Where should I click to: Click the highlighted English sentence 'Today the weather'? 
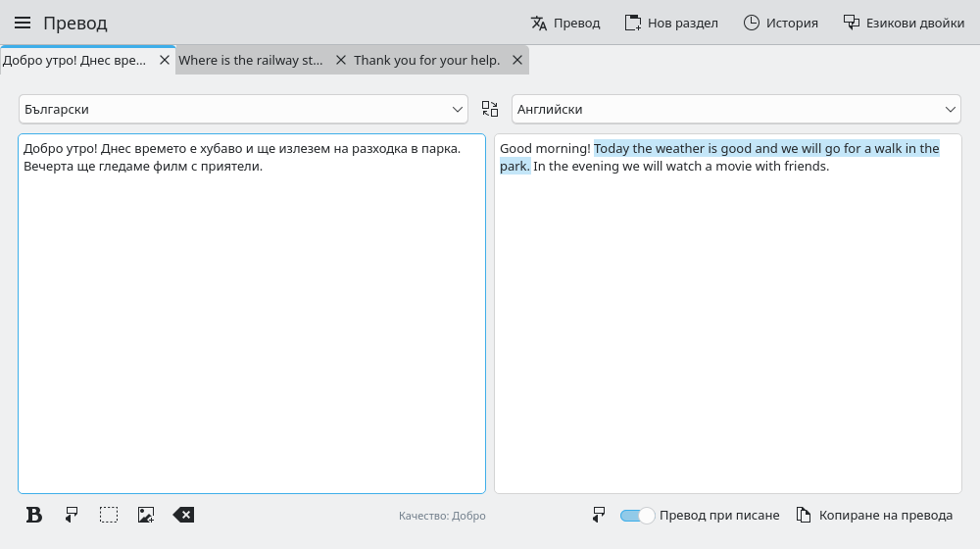(766, 149)
